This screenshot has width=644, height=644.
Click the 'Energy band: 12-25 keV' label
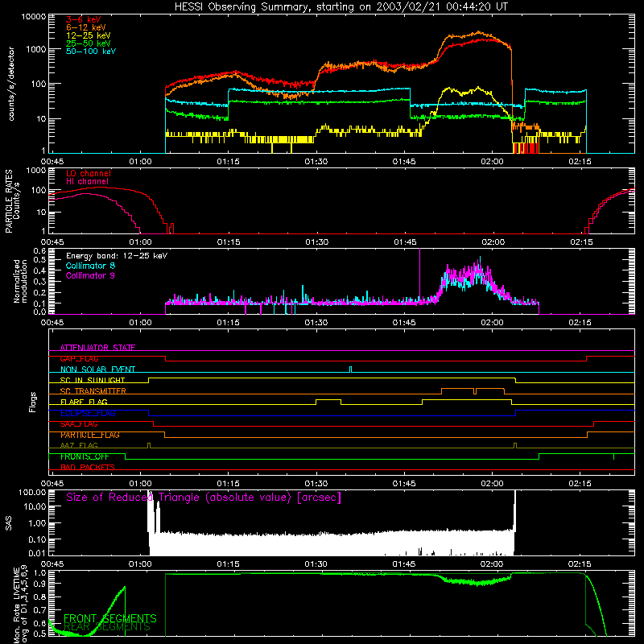point(117,256)
